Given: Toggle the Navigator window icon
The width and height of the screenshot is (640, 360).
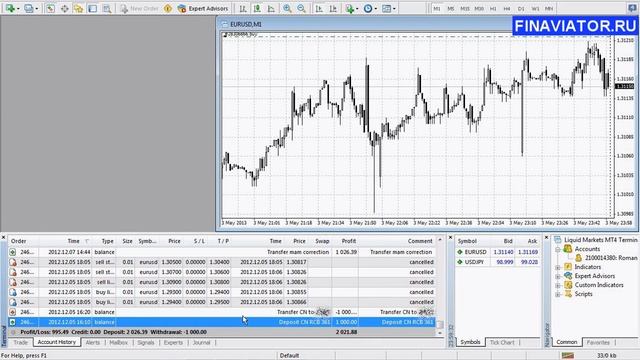Looking at the screenshot, I should pyautogui.click(x=78, y=8).
